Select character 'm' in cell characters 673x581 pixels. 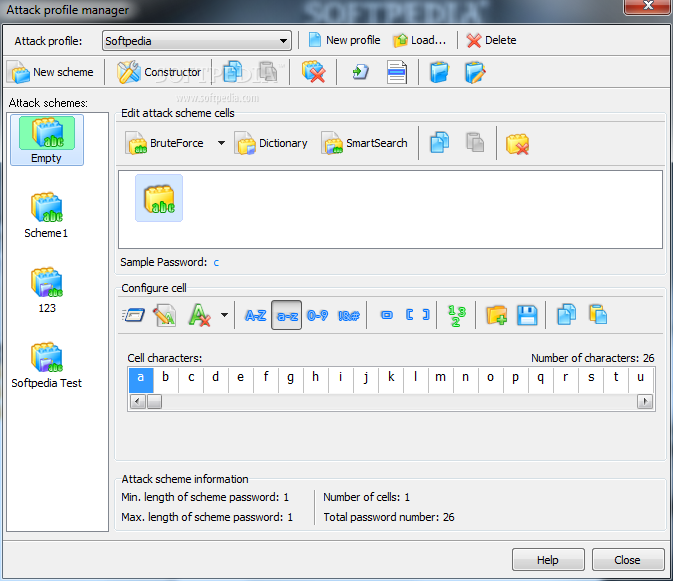pos(440,380)
